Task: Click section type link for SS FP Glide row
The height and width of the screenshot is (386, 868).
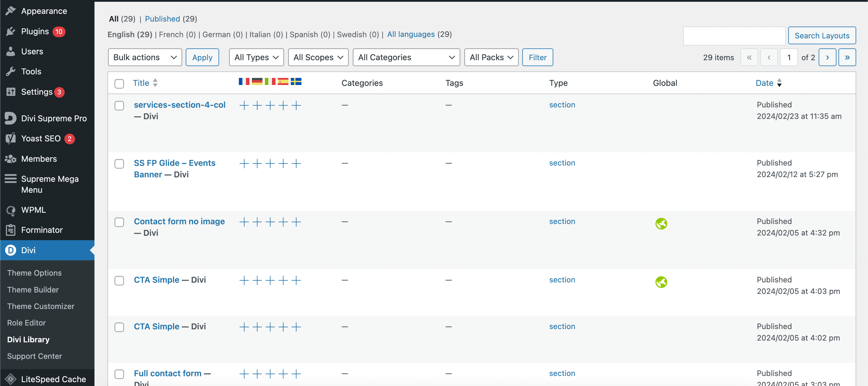Action: pyautogui.click(x=562, y=163)
